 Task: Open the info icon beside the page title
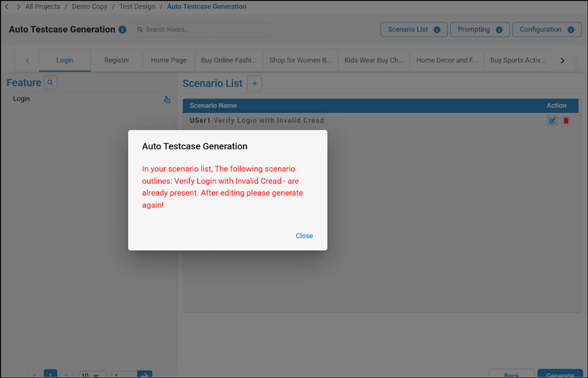pos(122,30)
